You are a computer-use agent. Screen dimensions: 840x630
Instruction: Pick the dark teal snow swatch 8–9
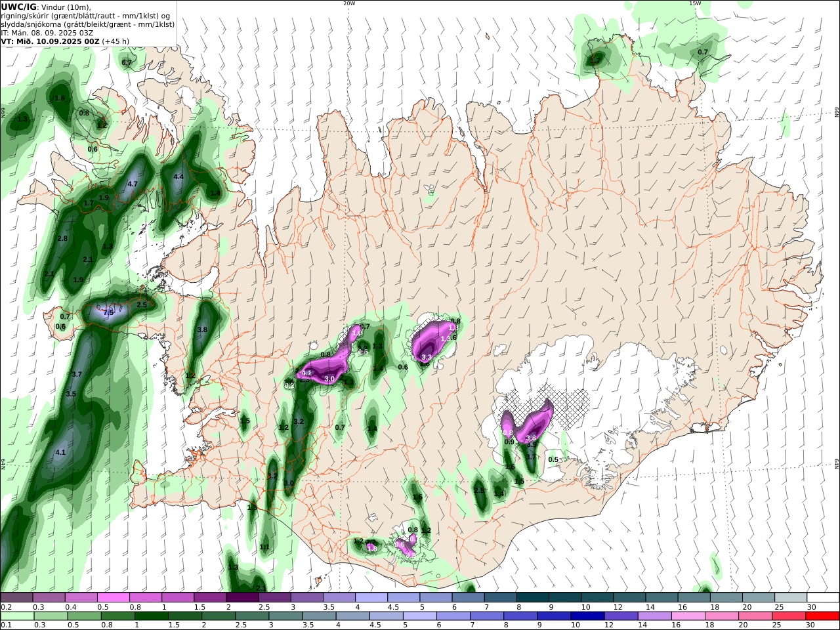click(533, 598)
